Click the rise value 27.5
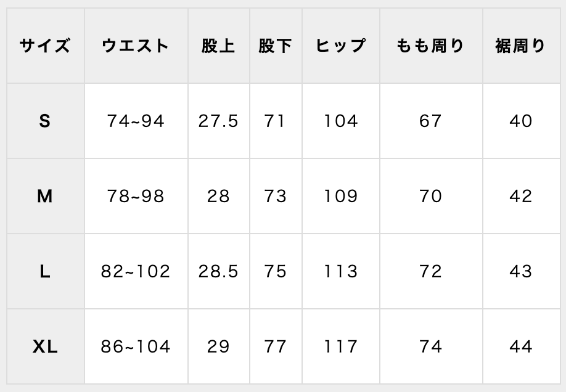This screenshot has width=566, height=392. (218, 121)
